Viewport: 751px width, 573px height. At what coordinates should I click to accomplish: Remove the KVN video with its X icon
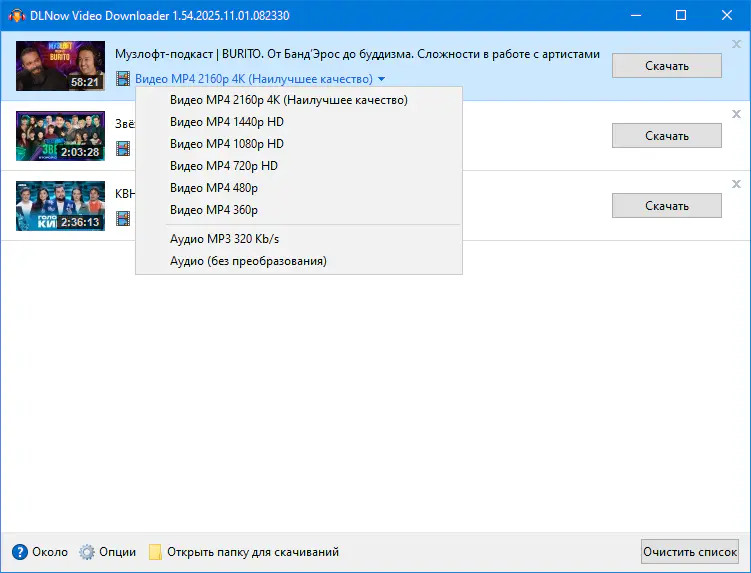point(736,184)
